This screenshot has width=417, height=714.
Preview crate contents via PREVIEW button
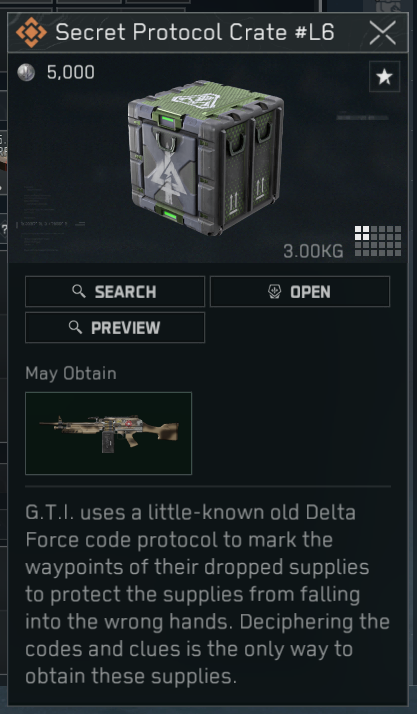(115, 327)
